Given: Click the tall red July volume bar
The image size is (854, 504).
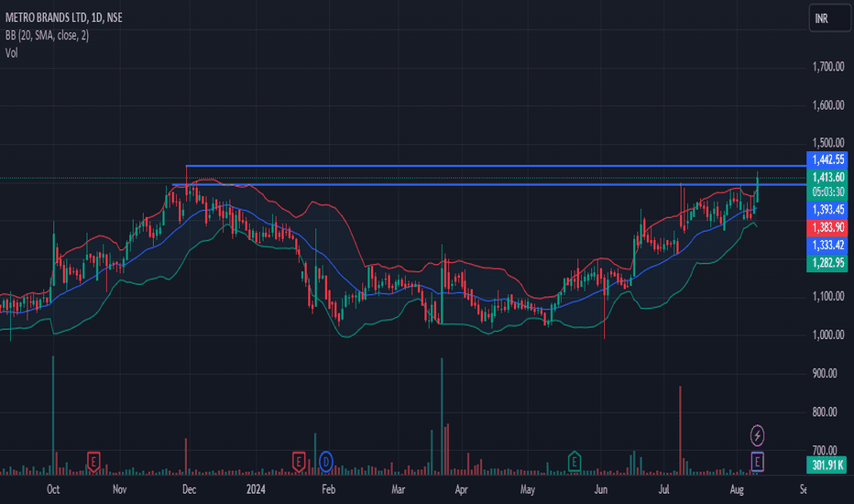Looking at the screenshot, I should [x=680, y=431].
